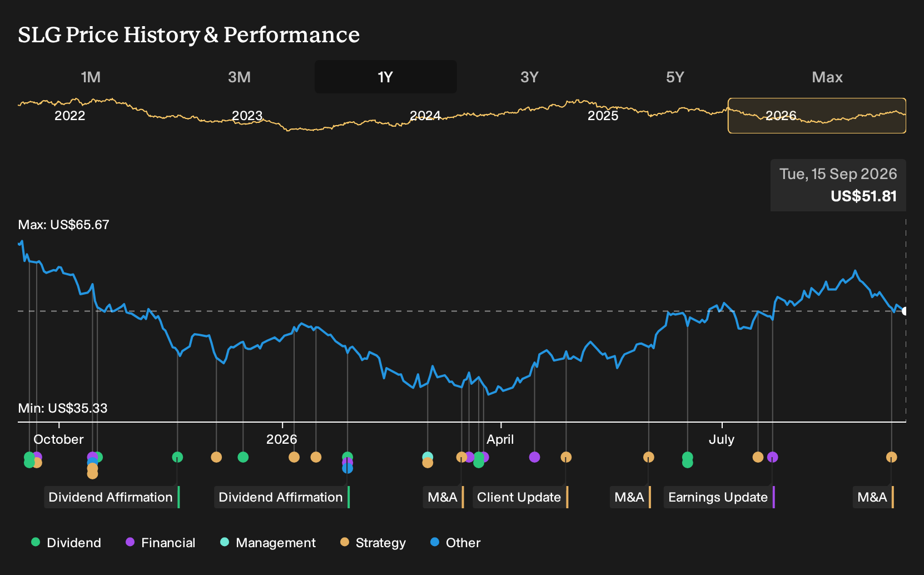Select the teal Management event dot on timeline
This screenshot has height=575, width=924.
428,457
